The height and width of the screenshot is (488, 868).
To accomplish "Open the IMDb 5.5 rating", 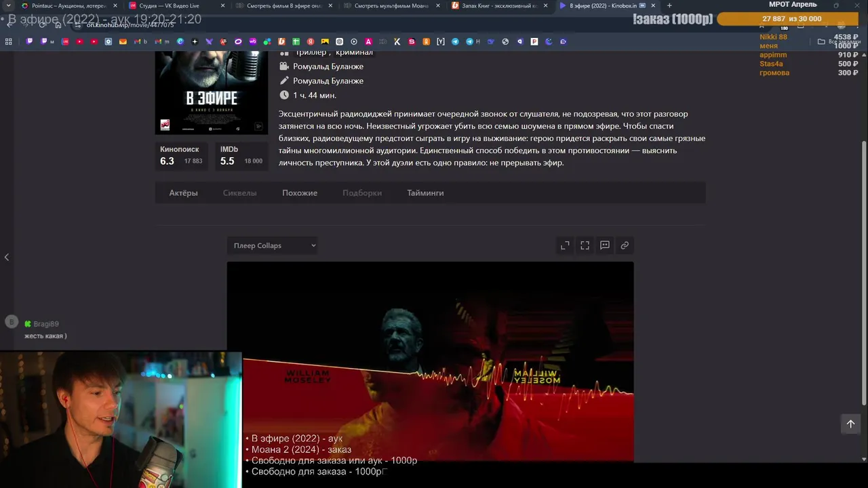I will tap(241, 155).
